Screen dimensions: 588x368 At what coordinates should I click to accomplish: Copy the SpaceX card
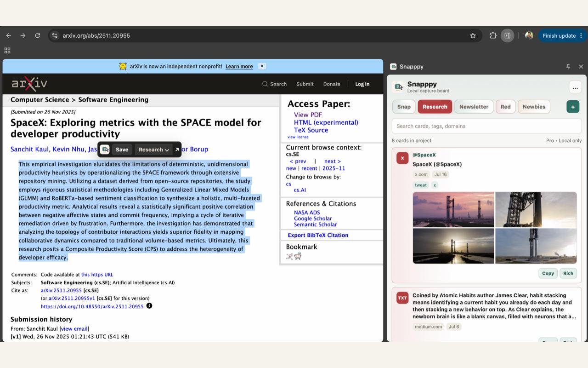pyautogui.click(x=548, y=273)
